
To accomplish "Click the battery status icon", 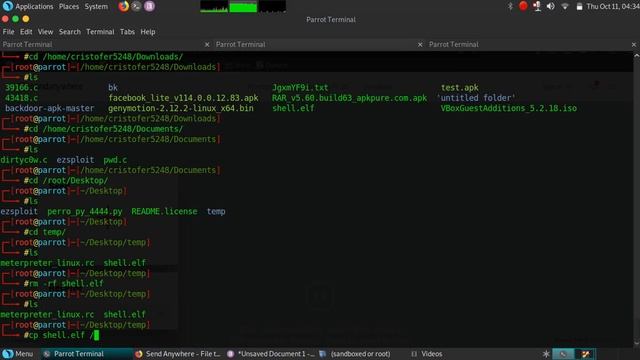I will pyautogui.click(x=579, y=7).
